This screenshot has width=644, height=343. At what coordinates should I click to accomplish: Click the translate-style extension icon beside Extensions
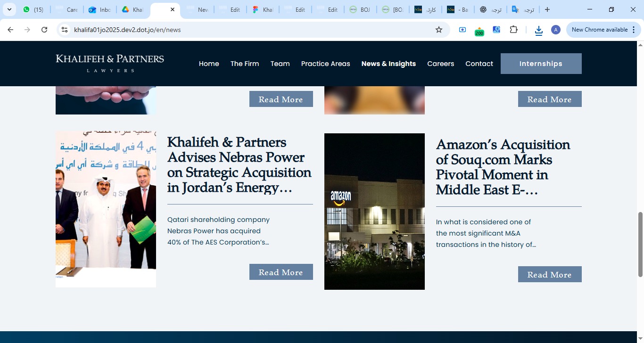[x=496, y=30]
